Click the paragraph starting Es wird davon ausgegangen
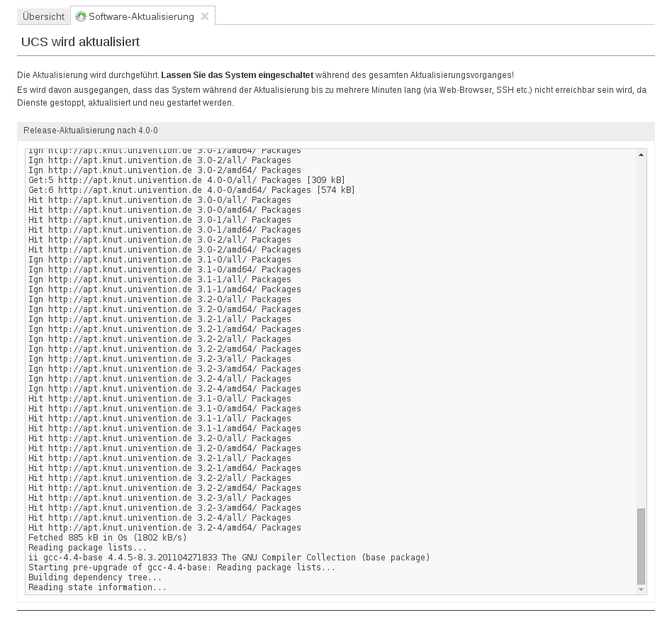This screenshot has height=620, width=672. pyautogui.click(x=331, y=96)
